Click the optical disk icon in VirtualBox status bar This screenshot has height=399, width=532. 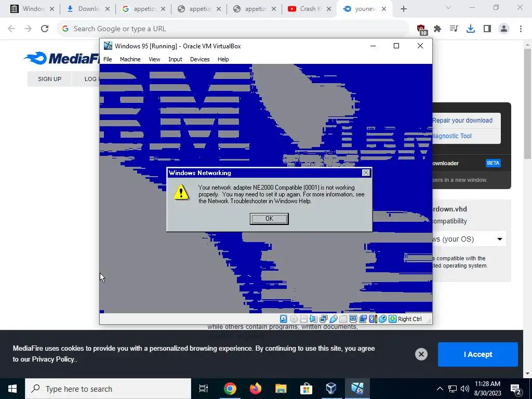(294, 319)
